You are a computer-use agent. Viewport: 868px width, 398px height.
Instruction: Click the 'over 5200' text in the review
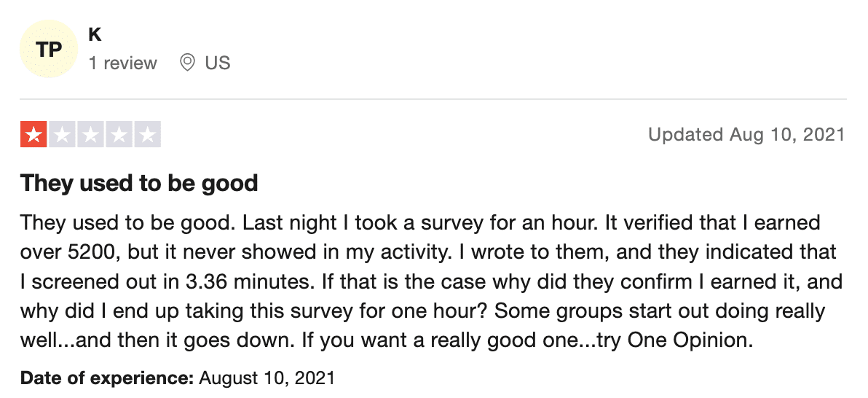coord(69,252)
